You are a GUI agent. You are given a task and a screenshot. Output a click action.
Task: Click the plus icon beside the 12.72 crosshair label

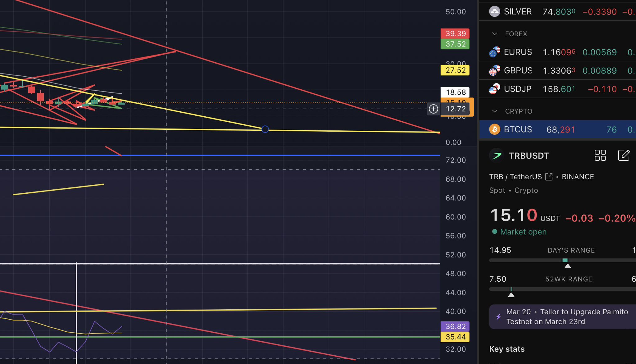433,109
